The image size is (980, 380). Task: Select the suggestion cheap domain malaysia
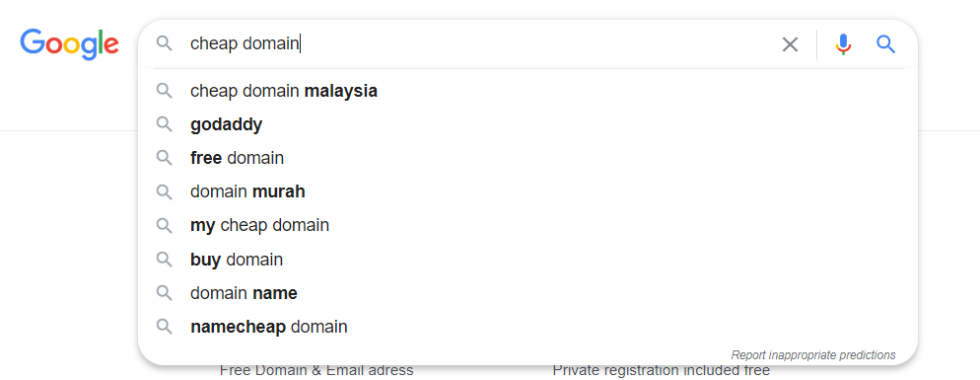point(527,91)
